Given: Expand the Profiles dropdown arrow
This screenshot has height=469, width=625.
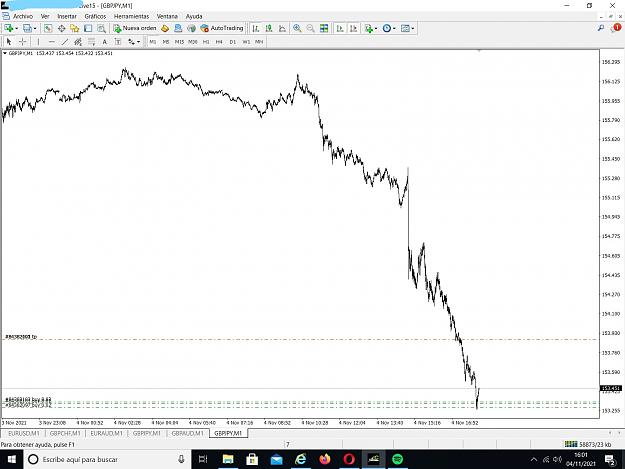Looking at the screenshot, I should click(x=35, y=28).
